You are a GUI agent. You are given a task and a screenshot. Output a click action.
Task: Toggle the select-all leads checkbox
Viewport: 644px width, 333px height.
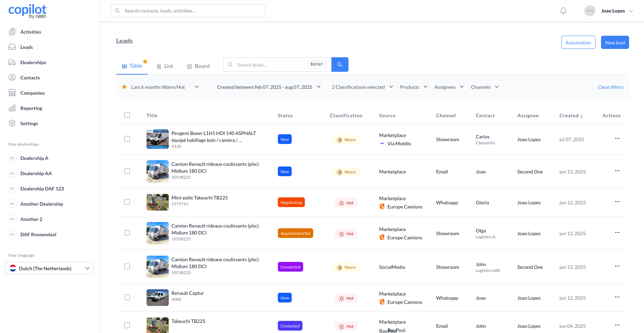tap(127, 115)
